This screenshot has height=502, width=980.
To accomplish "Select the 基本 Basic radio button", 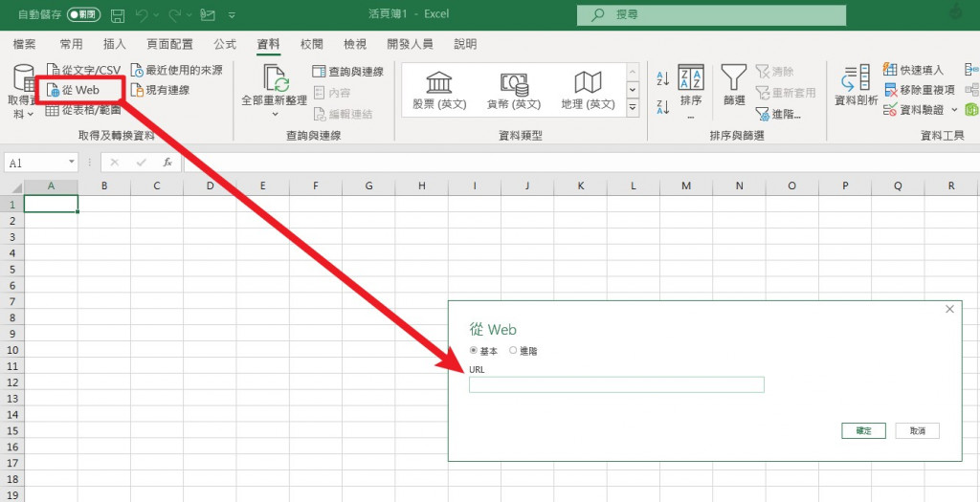I will click(473, 351).
